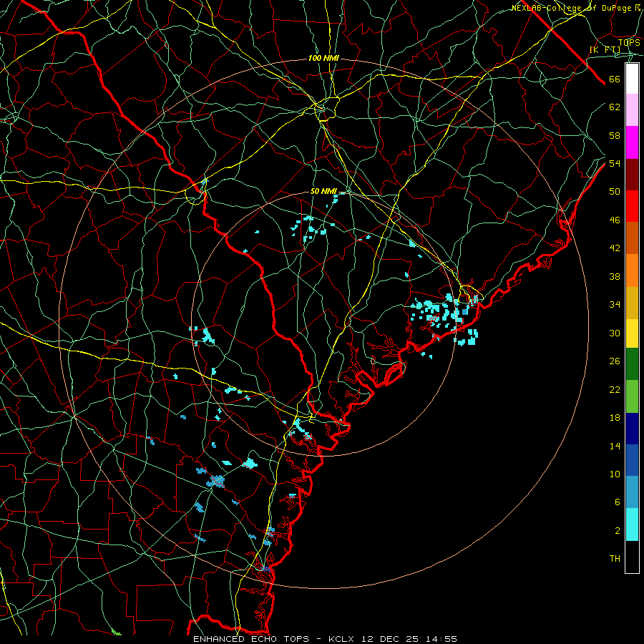Select the light blue legend swatch

click(x=632, y=492)
